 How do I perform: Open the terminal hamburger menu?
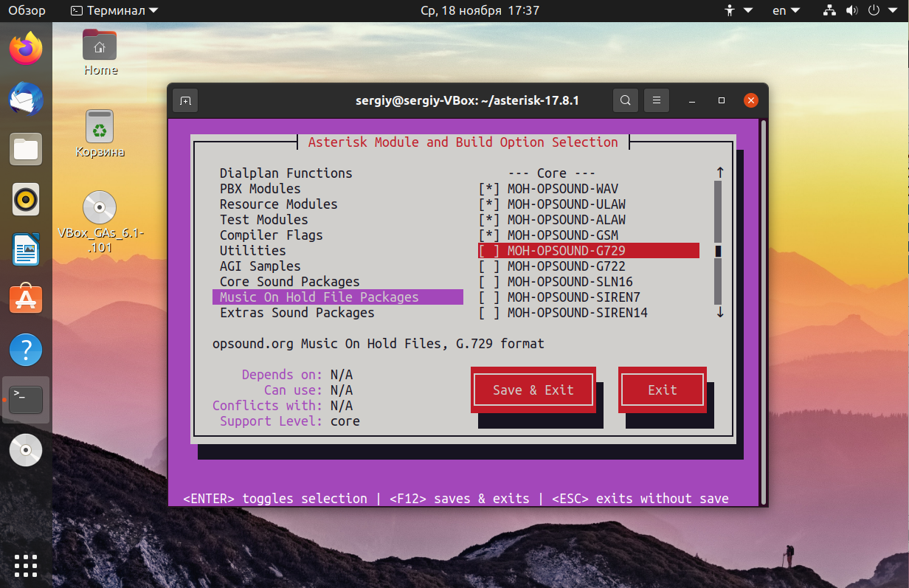(x=656, y=100)
